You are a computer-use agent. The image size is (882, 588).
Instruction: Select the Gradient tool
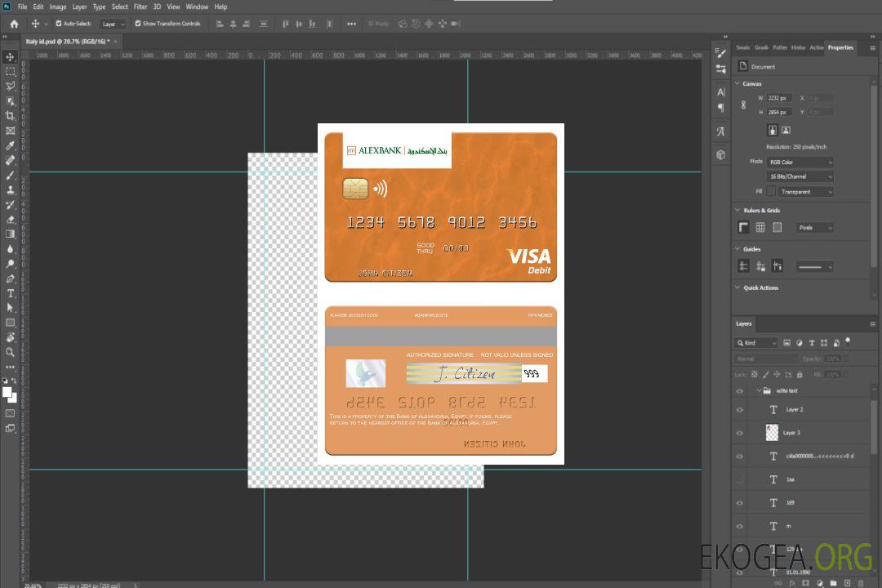coord(10,234)
